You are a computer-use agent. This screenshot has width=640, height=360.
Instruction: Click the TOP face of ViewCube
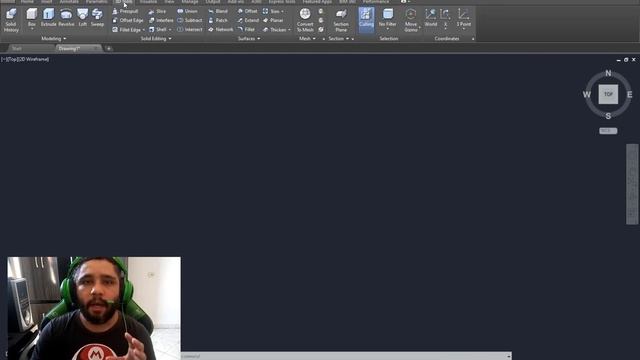pyautogui.click(x=608, y=94)
